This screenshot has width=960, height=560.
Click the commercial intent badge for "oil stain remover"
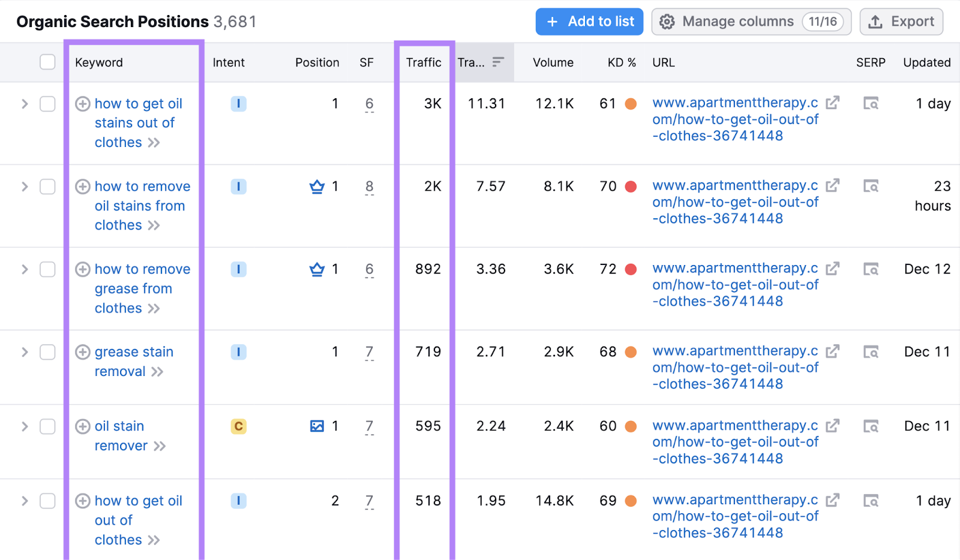[x=239, y=426]
